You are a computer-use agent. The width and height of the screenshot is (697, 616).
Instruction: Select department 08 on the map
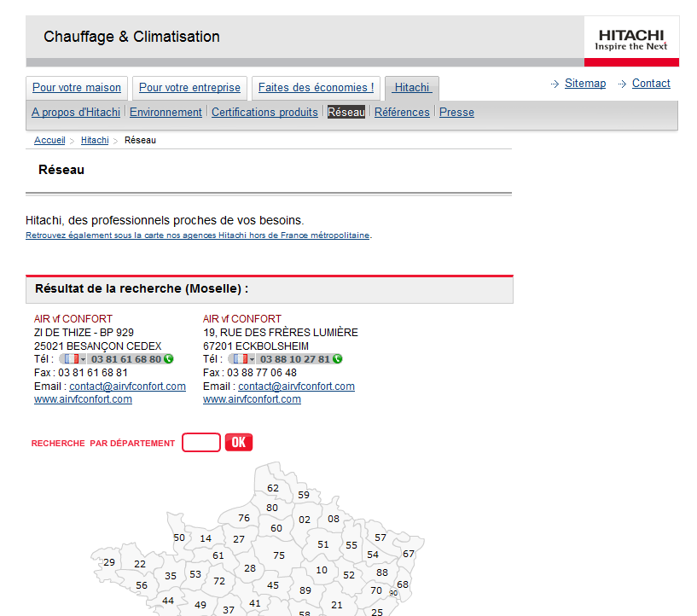pos(334,519)
